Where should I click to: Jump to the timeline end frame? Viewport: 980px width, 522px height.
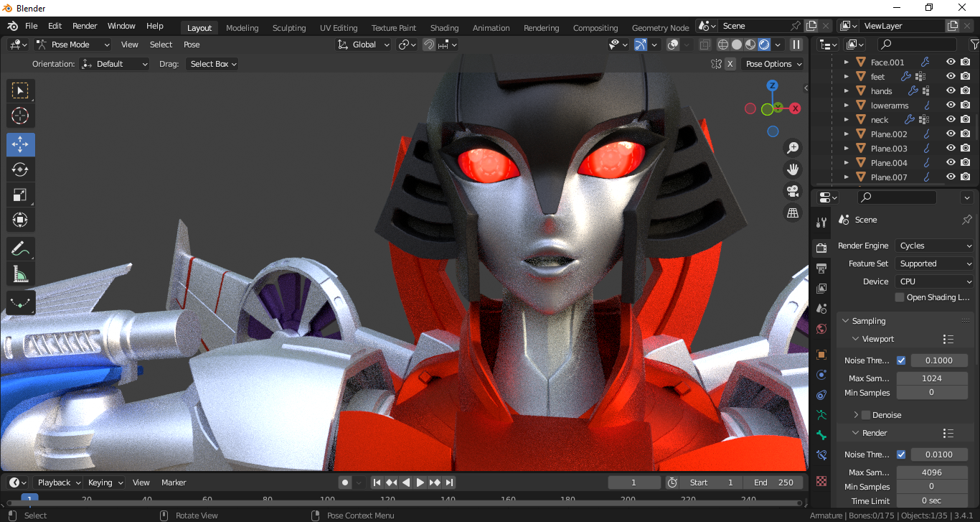coord(450,483)
